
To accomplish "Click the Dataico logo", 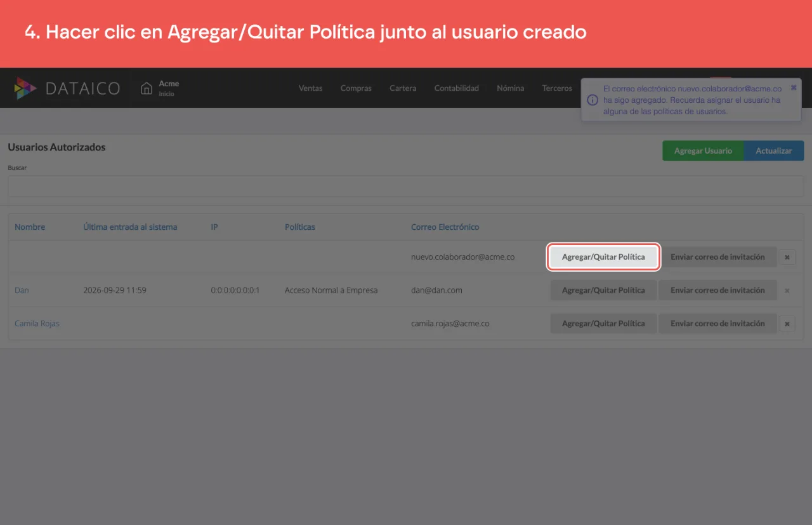I will pos(67,88).
